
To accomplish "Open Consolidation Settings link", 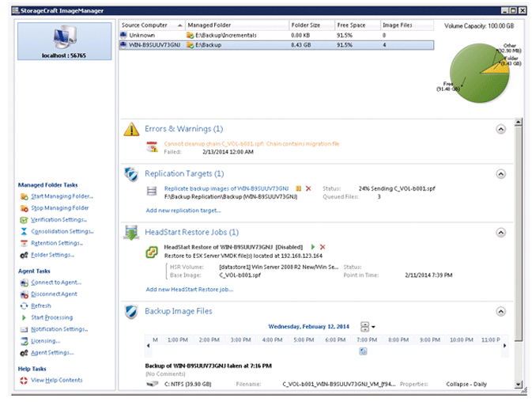I will 62,232.
